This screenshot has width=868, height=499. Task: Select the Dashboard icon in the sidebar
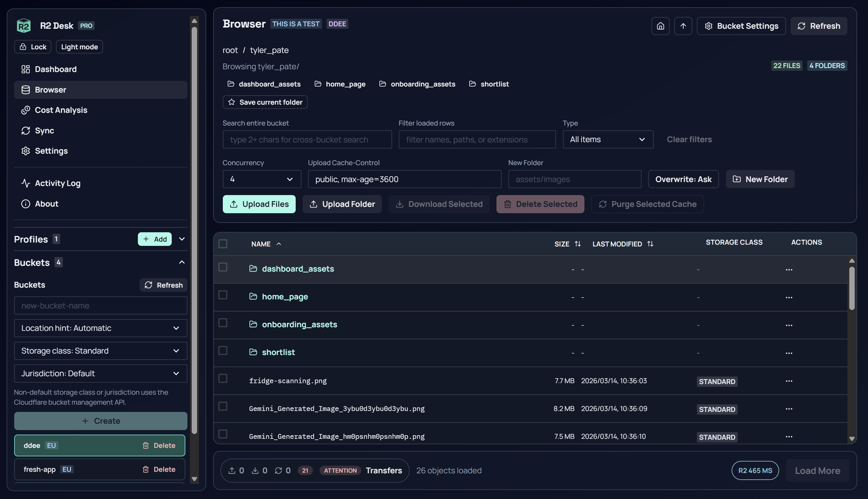[x=25, y=69]
